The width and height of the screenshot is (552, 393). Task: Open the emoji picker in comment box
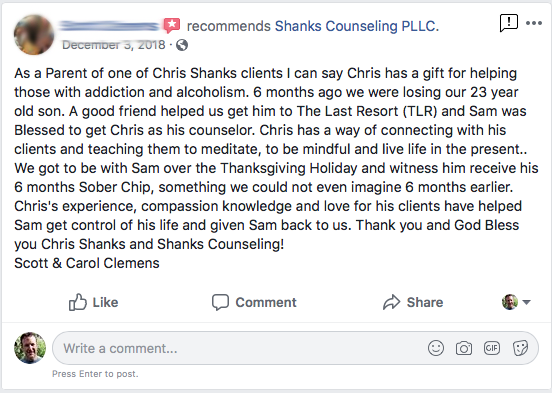[x=436, y=348]
